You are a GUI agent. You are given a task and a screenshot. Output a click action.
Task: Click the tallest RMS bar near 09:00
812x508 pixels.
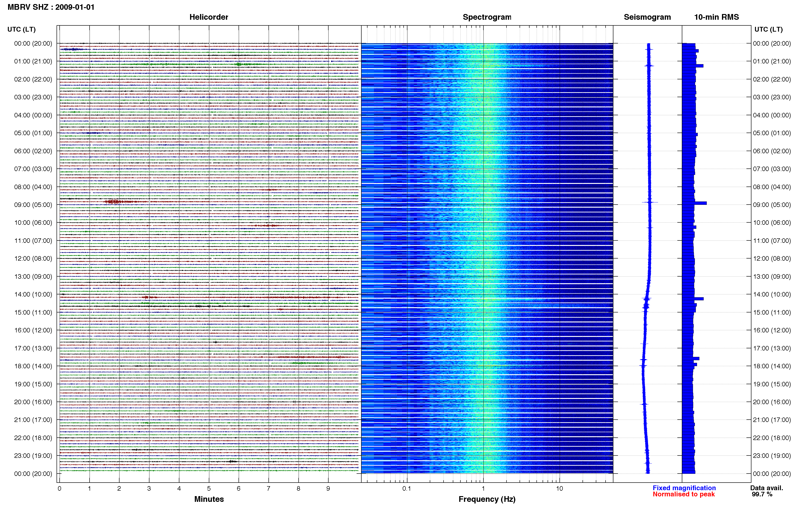(x=694, y=203)
